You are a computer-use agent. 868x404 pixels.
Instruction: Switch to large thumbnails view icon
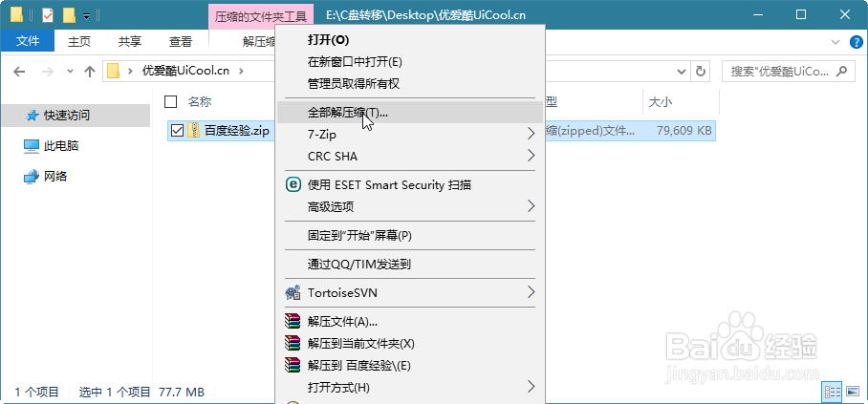(x=853, y=392)
